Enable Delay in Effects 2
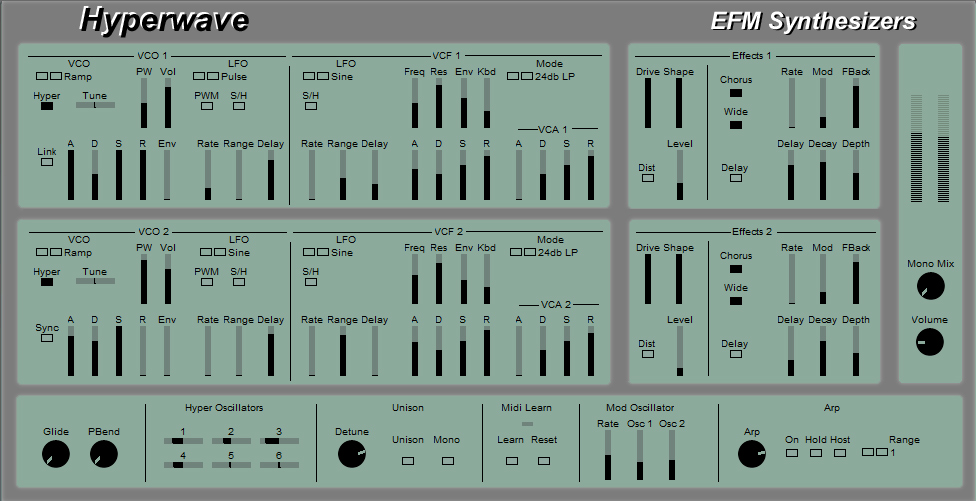Image resolution: width=976 pixels, height=501 pixels. pos(736,354)
